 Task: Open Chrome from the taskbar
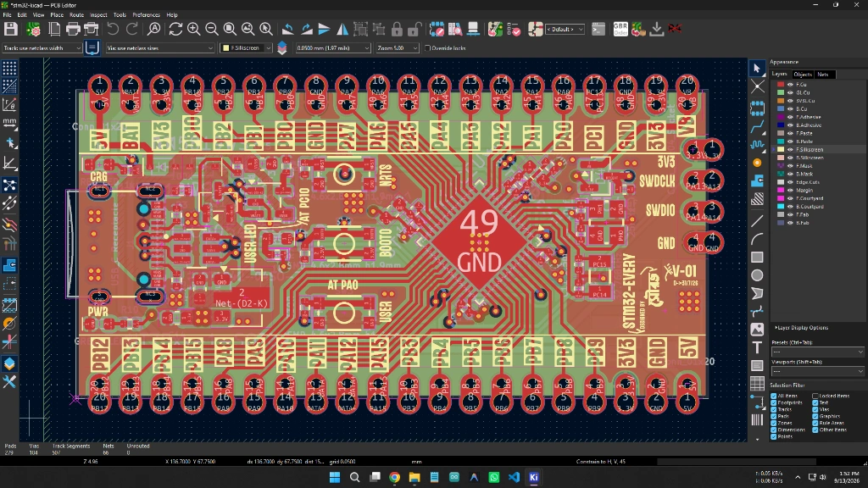pos(395,477)
